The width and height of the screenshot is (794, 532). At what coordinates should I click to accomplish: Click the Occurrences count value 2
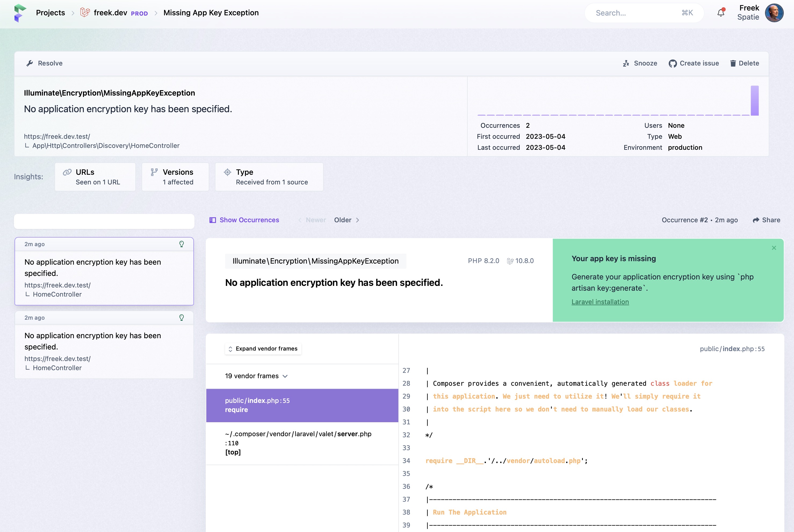tap(528, 126)
